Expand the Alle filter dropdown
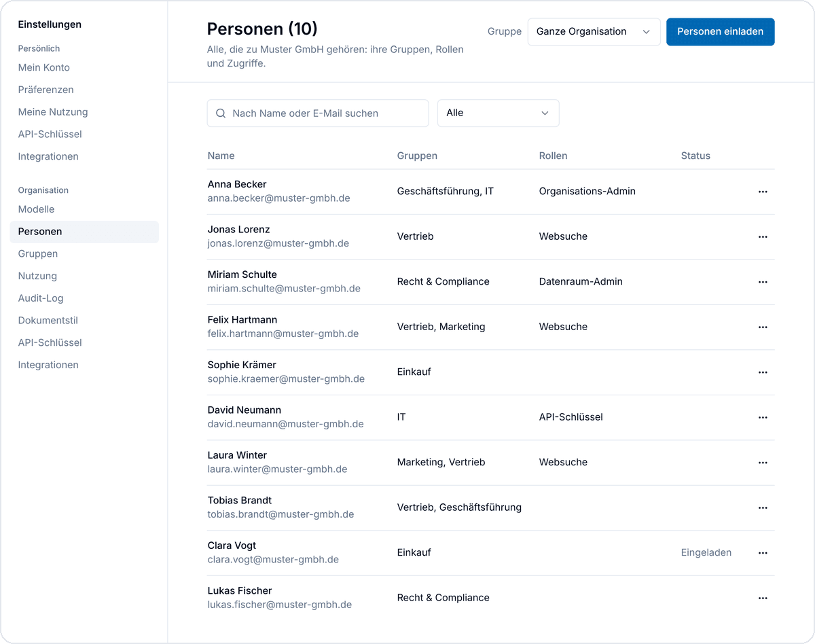 click(x=498, y=113)
